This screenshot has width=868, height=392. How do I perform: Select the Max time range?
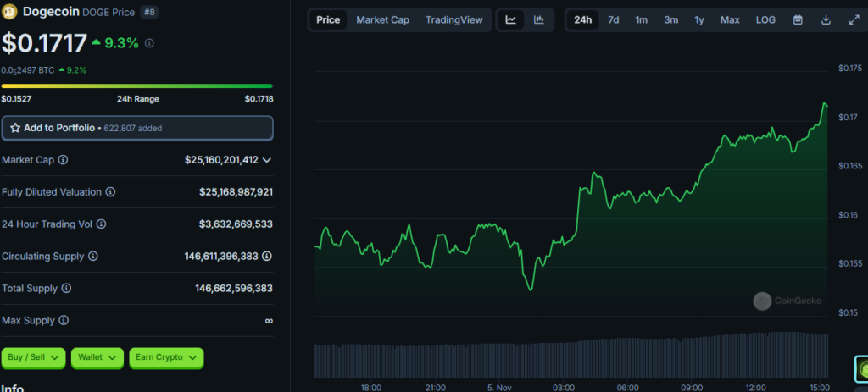730,20
